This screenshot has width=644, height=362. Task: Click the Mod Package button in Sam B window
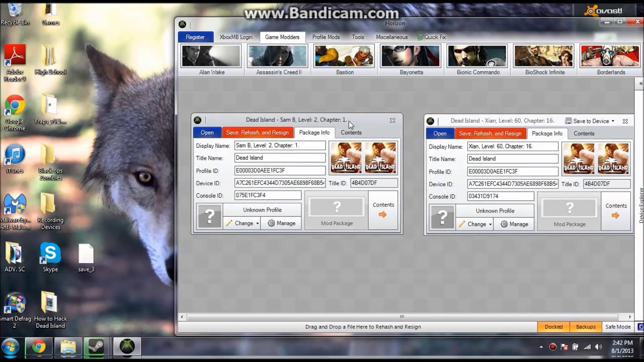click(x=337, y=210)
